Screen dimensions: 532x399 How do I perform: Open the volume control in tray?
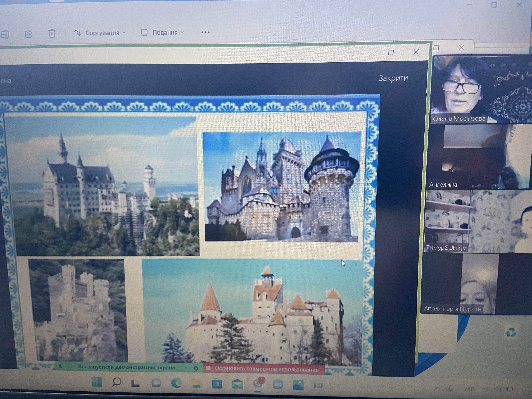coord(498,389)
